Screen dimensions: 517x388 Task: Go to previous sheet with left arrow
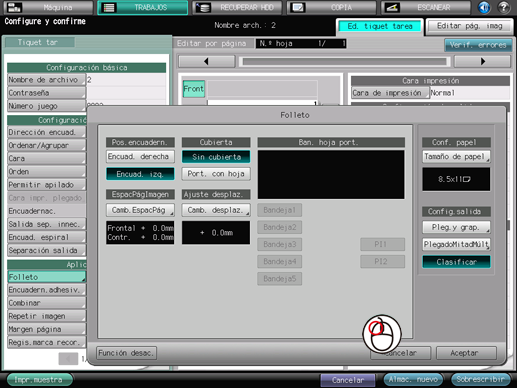pos(207,61)
